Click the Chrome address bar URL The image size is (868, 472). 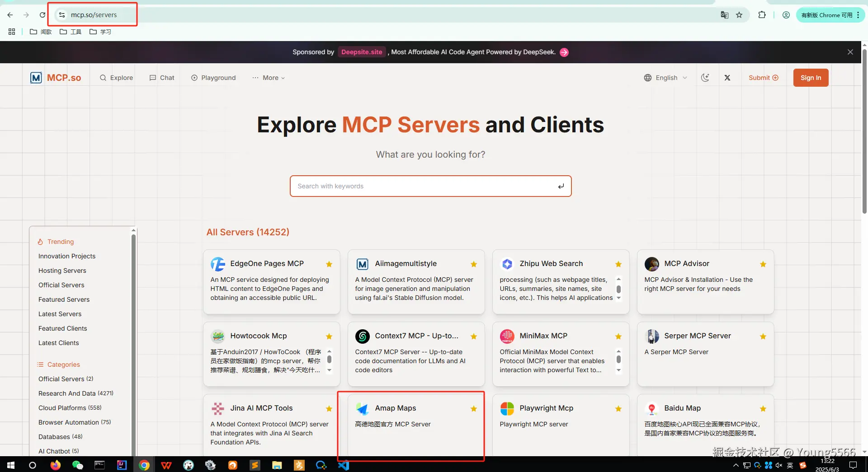coord(94,15)
